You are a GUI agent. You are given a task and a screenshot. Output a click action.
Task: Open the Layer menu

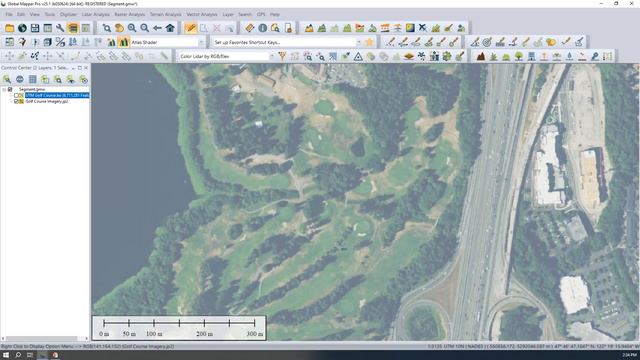(x=228, y=14)
